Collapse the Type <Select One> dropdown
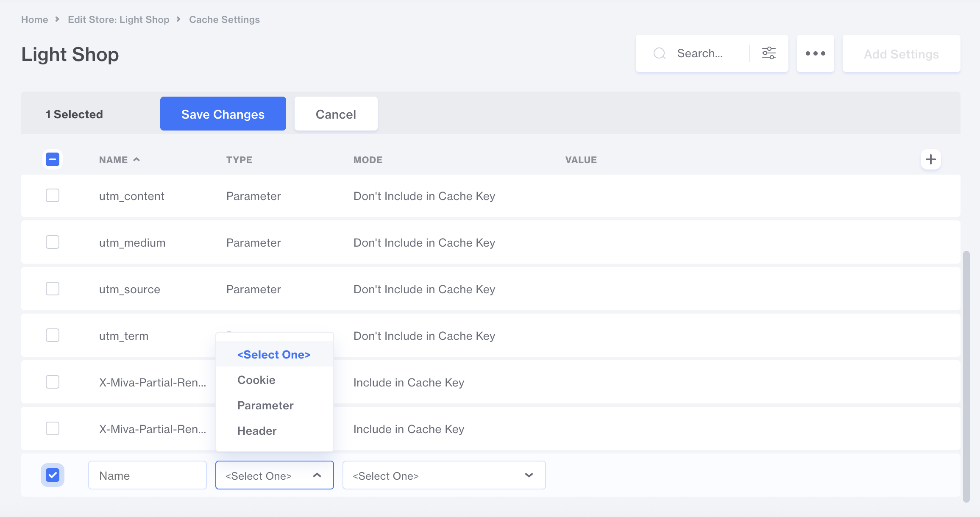980x517 pixels. click(275, 475)
